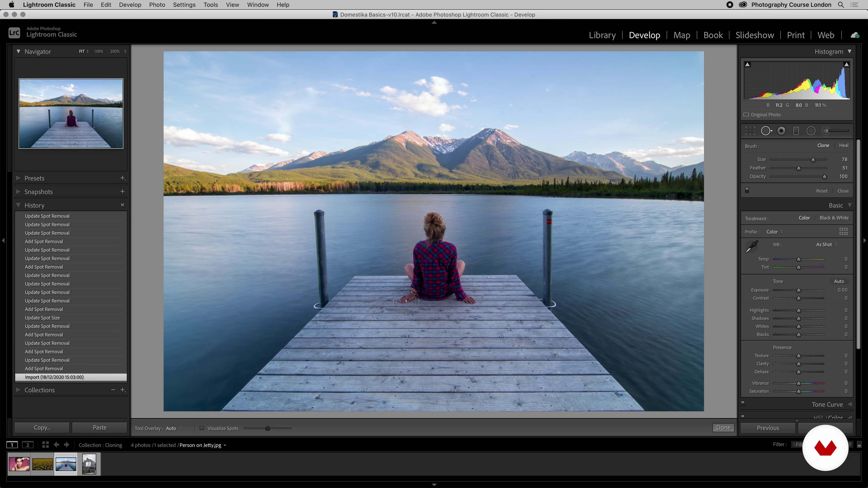This screenshot has height=488, width=868.
Task: Open macOS Spotlight search
Action: click(x=841, y=5)
